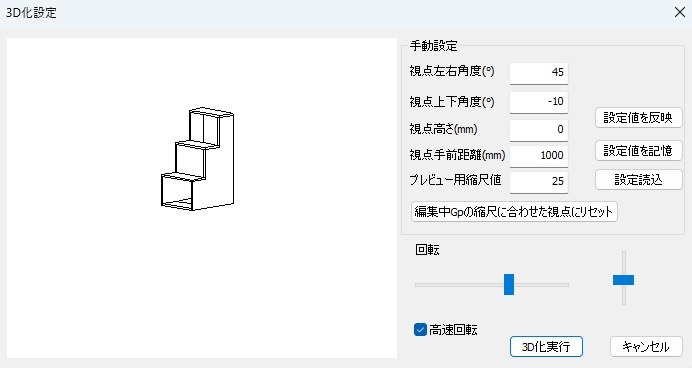Click the horizontal rotation slider handle
The image size is (692, 368).
tap(509, 284)
